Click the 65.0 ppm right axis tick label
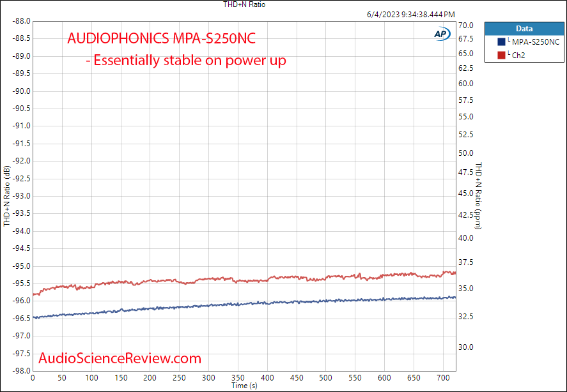The height and width of the screenshot is (392, 567). (466, 54)
